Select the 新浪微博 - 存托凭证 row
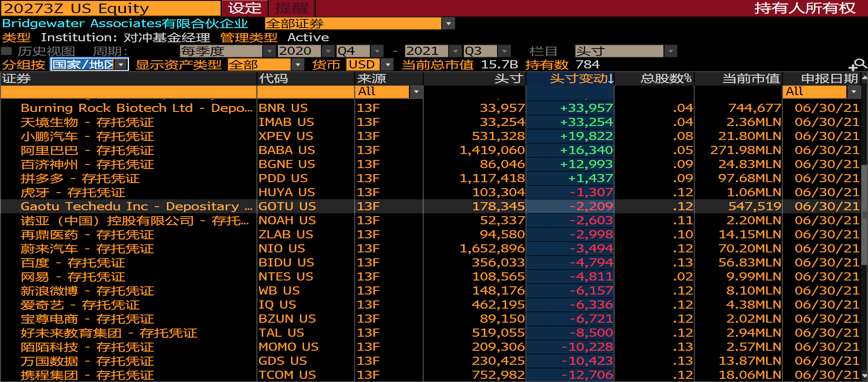 point(430,291)
